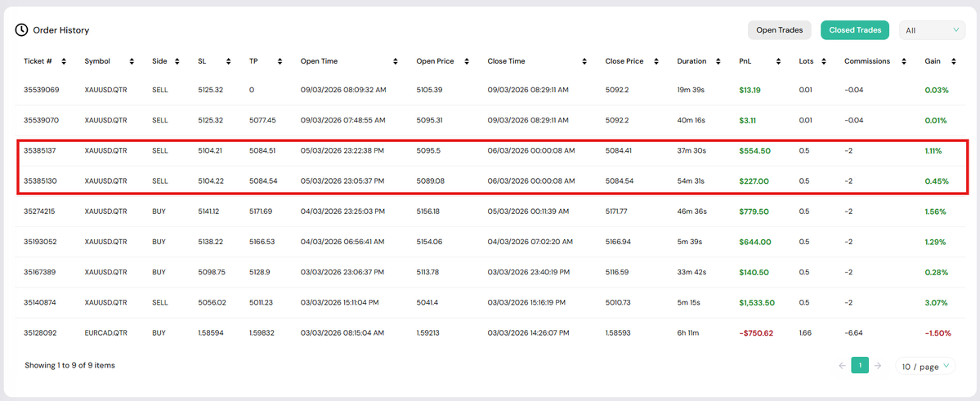This screenshot has height=401, width=980.
Task: Sort by Commissions column arrows
Action: pos(904,61)
